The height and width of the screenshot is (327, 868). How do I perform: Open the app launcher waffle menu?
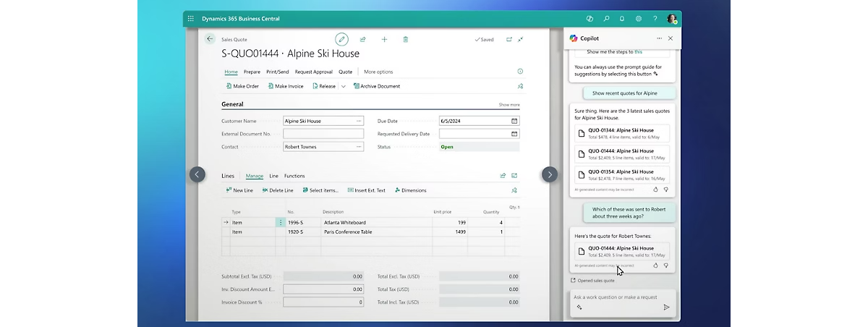(x=190, y=19)
